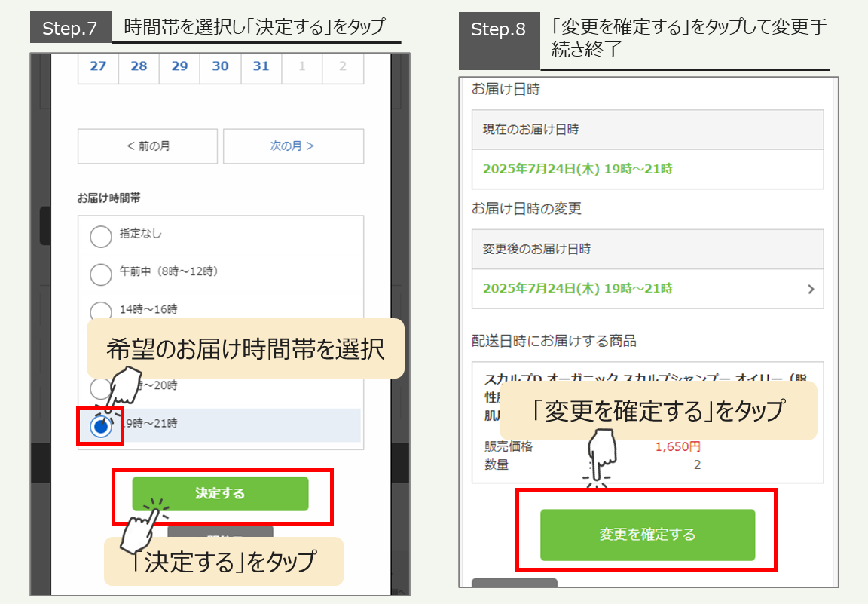Click the 1,650円 sales price
868x604 pixels.
(677, 446)
